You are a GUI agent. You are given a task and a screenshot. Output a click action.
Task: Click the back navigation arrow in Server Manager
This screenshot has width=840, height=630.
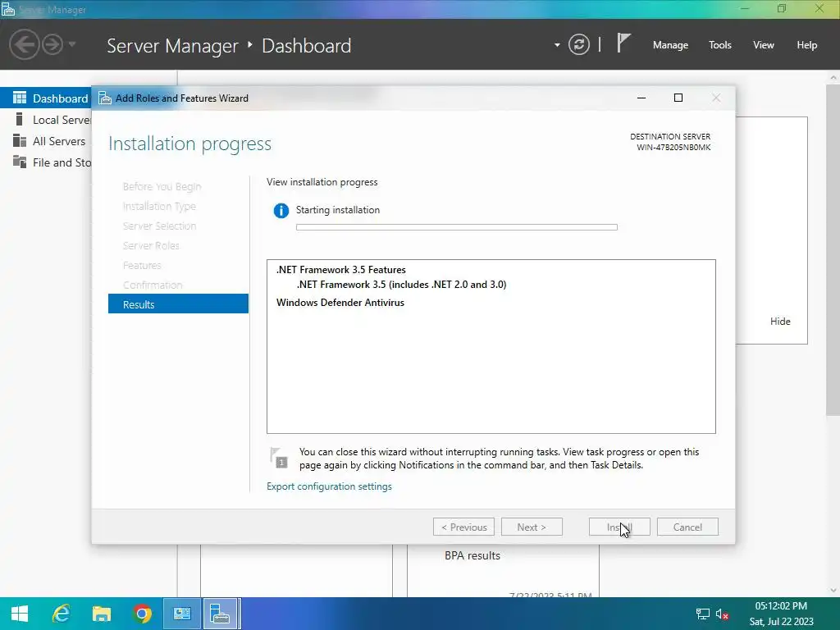point(24,44)
